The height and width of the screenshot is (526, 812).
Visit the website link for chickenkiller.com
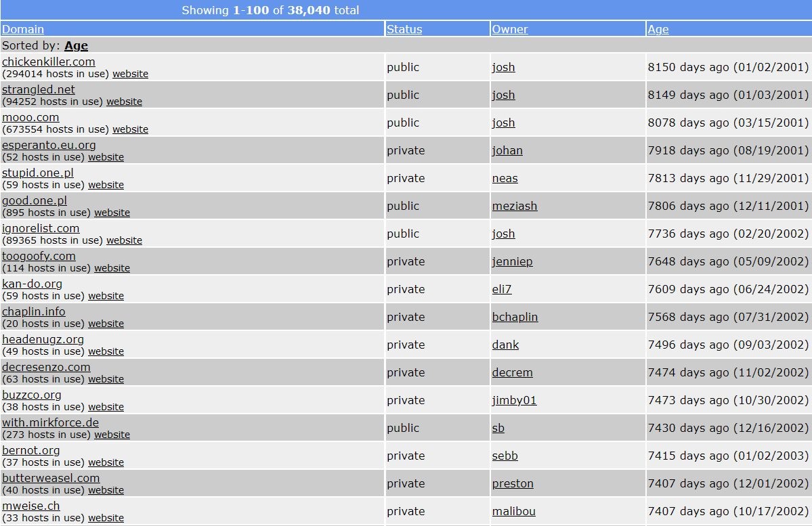click(x=131, y=74)
